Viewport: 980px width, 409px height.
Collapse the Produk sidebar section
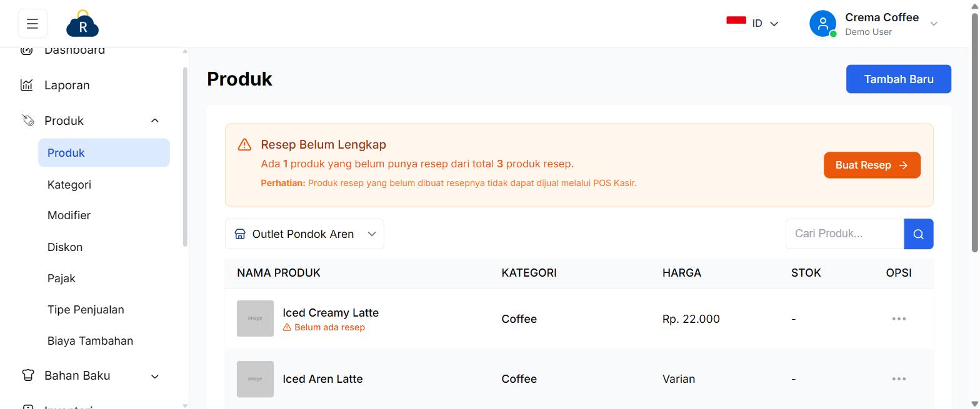click(155, 121)
